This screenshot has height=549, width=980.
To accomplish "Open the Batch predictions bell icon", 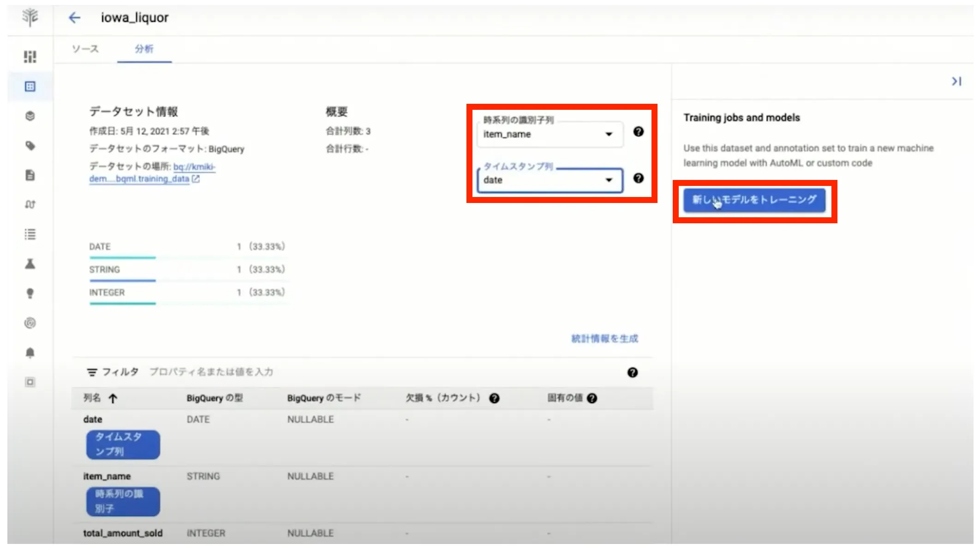I will (30, 353).
